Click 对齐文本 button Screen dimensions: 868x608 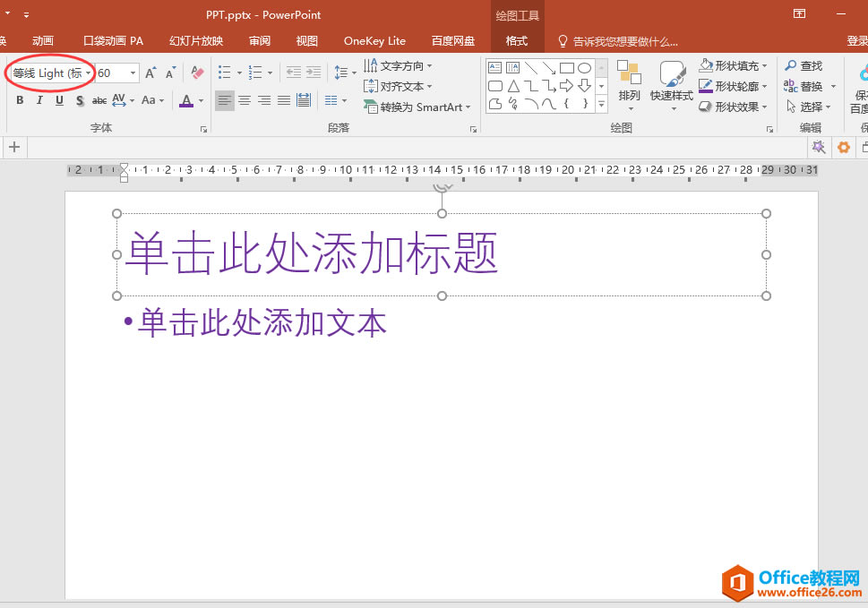[398, 86]
